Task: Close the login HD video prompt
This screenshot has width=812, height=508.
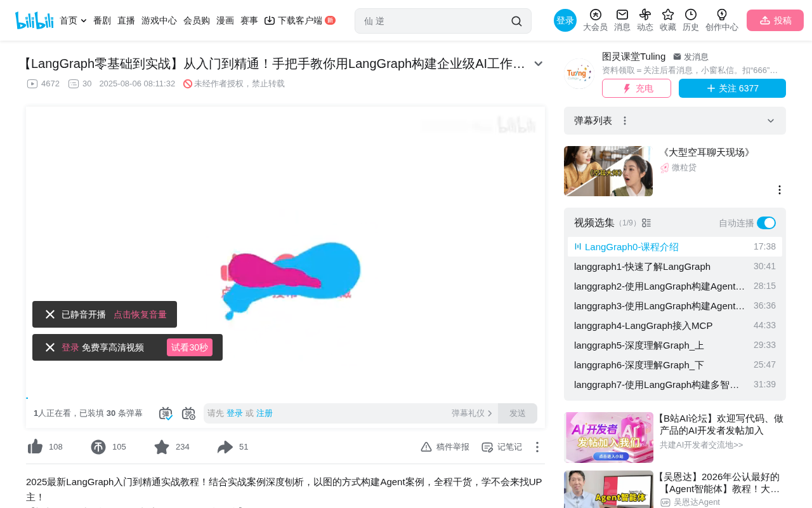Action: click(x=50, y=347)
